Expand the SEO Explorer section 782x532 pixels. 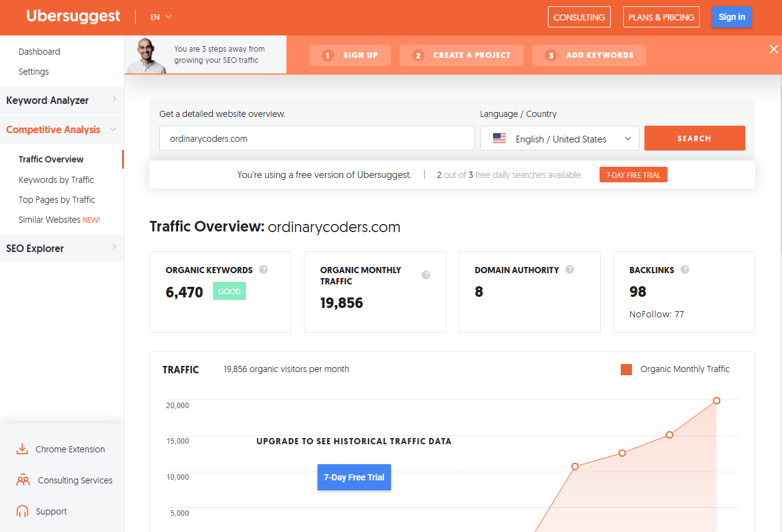tap(62, 248)
